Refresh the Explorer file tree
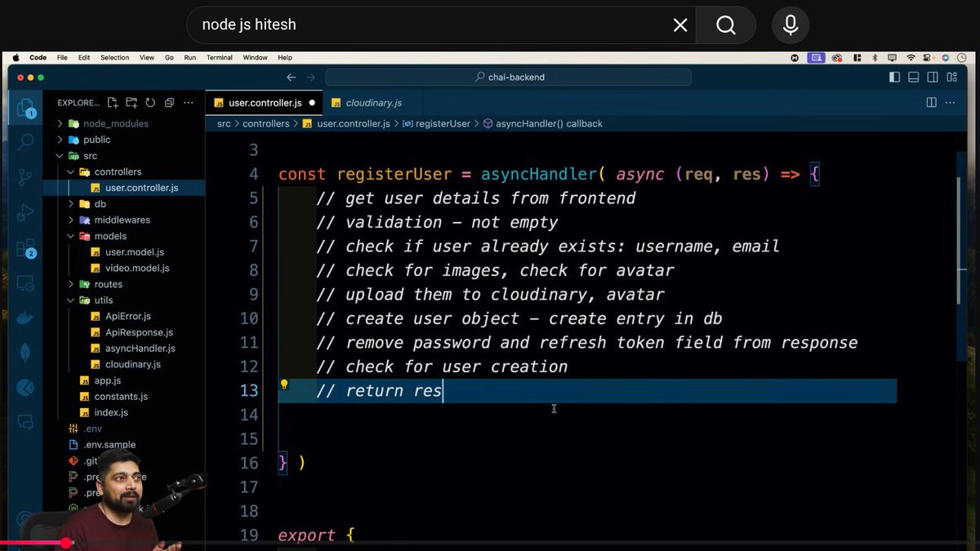Screen dimensions: 980x551 (x=150, y=103)
